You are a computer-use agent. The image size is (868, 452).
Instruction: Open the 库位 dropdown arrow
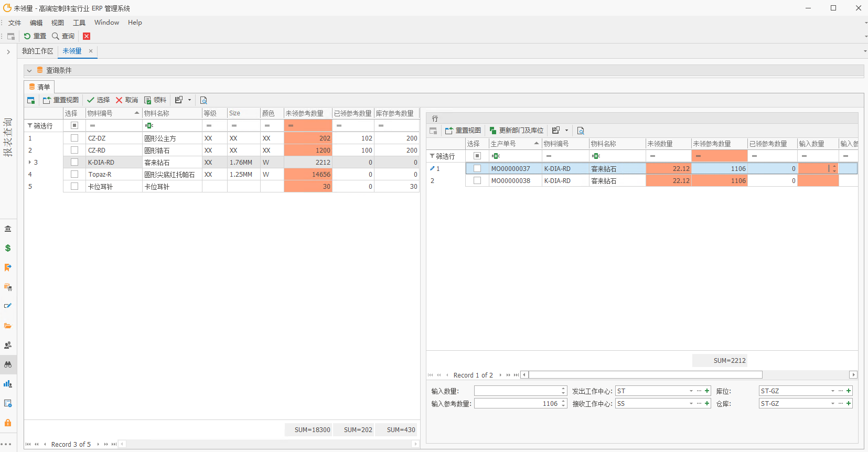(832, 391)
